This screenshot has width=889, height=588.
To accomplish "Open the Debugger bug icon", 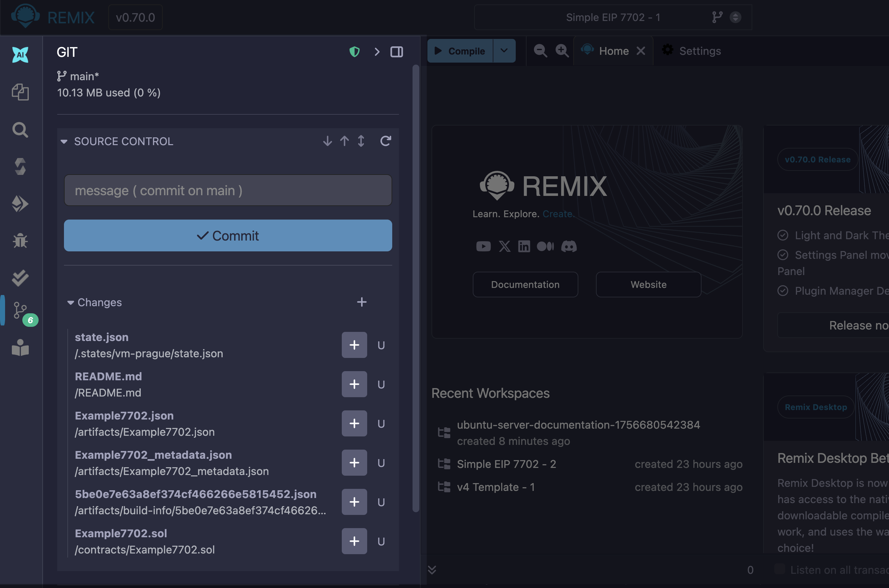I will click(20, 241).
